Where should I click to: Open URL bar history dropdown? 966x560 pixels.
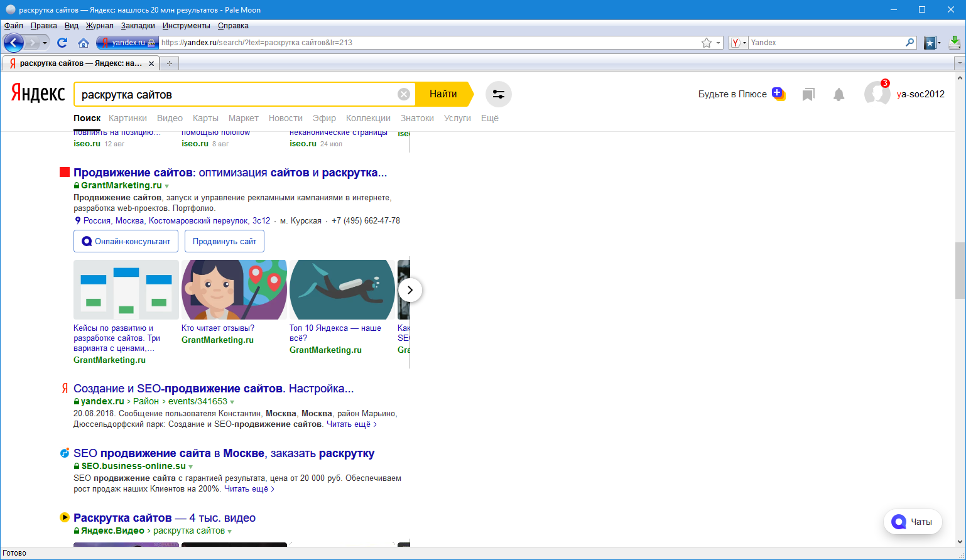tap(719, 43)
